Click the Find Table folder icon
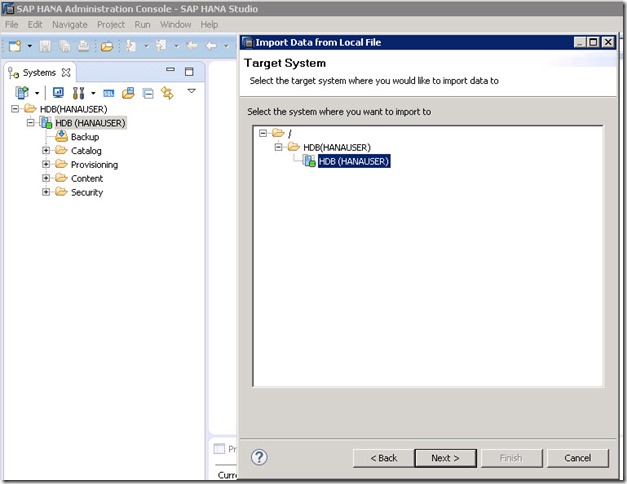The width and height of the screenshot is (627, 484). tap(128, 93)
